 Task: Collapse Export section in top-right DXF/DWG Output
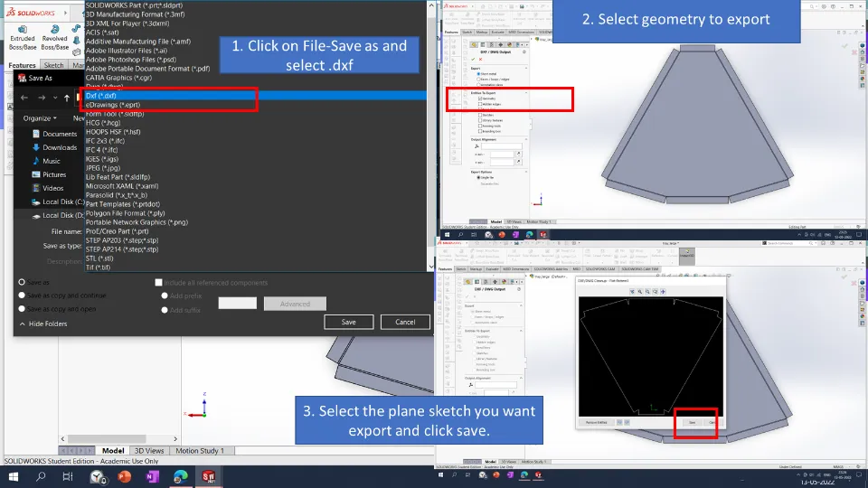coord(526,68)
